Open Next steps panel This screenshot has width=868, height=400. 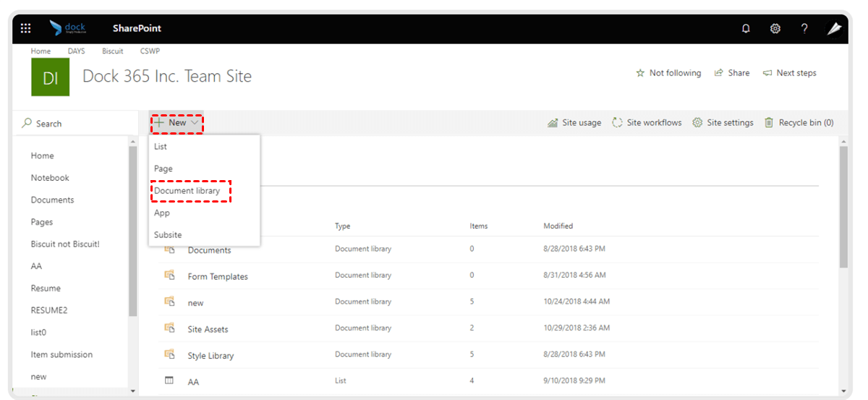tap(789, 73)
